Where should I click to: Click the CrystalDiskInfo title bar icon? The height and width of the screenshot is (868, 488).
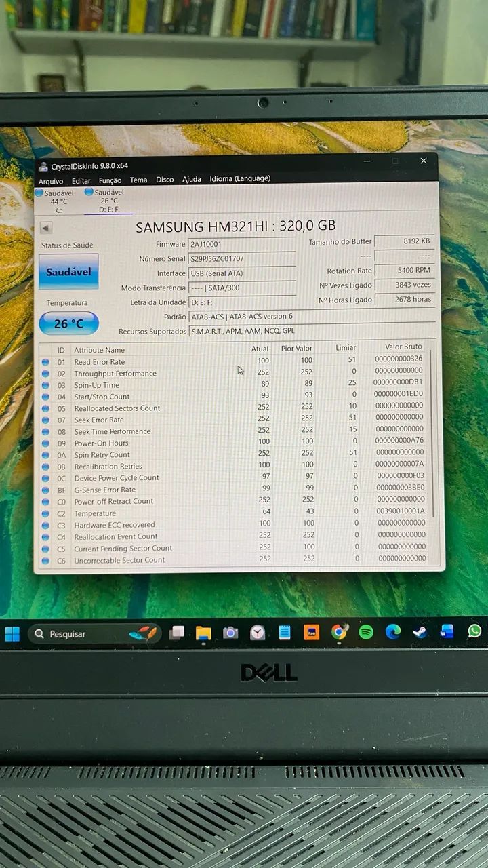[x=43, y=166]
